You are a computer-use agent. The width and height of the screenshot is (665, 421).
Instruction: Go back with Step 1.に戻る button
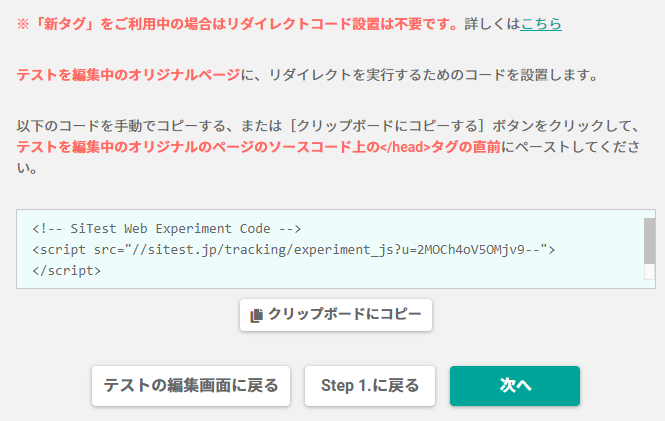pyautogui.click(x=370, y=386)
